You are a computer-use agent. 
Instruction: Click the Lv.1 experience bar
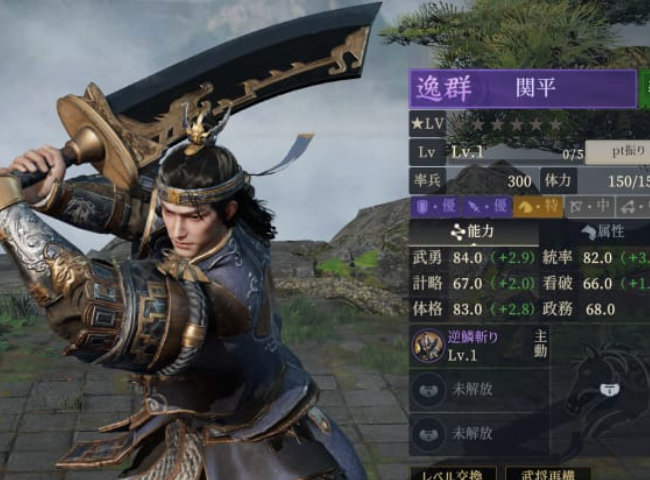517,153
